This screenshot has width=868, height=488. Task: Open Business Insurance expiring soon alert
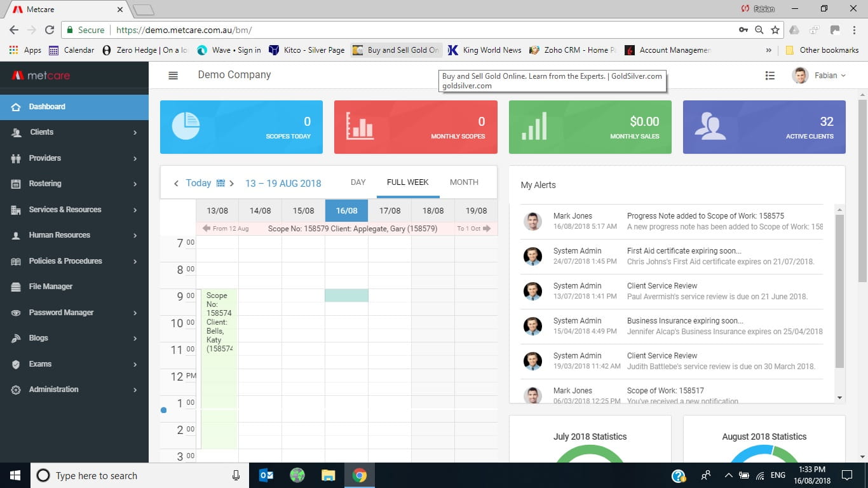tap(672, 326)
